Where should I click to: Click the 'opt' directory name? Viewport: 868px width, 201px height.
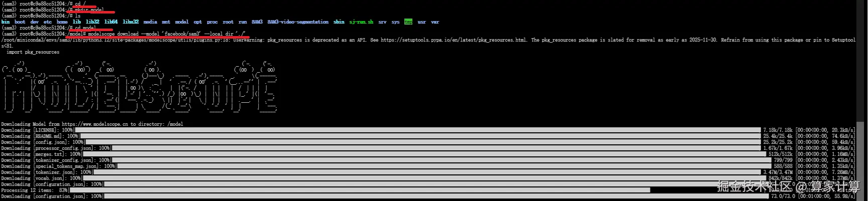pos(198,22)
